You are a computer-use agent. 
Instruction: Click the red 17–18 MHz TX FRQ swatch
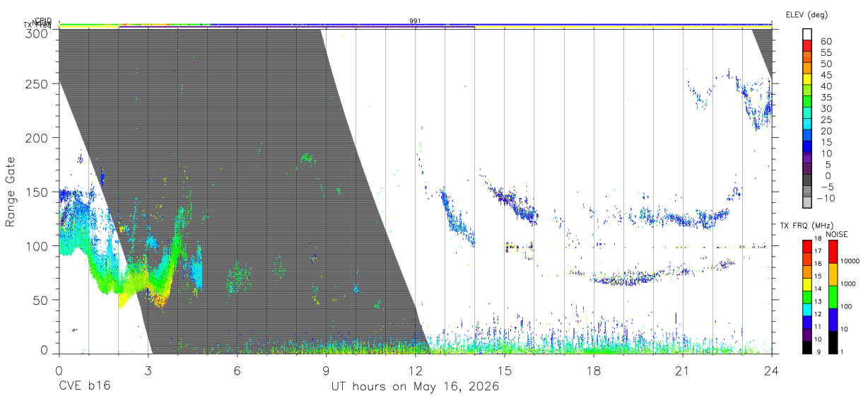(x=807, y=246)
